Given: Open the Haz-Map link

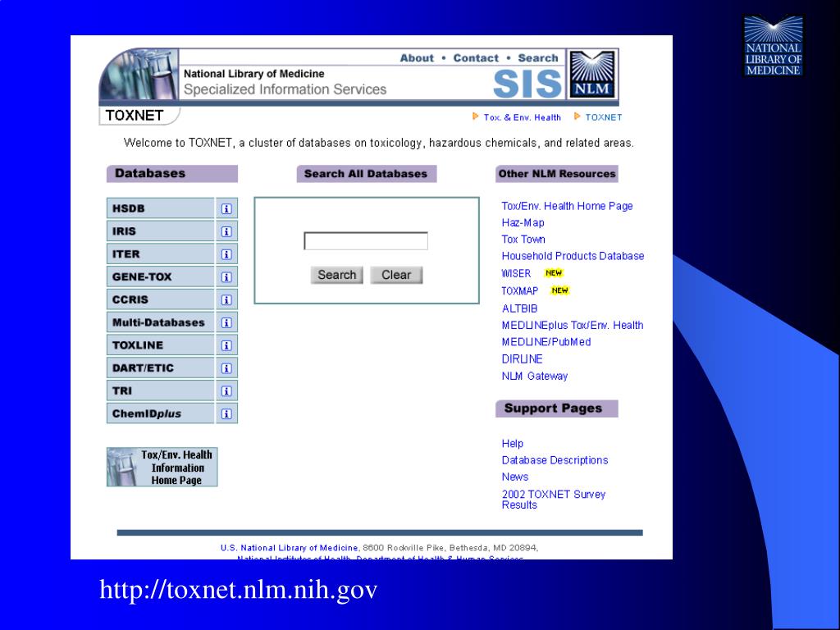Looking at the screenshot, I should [x=523, y=223].
